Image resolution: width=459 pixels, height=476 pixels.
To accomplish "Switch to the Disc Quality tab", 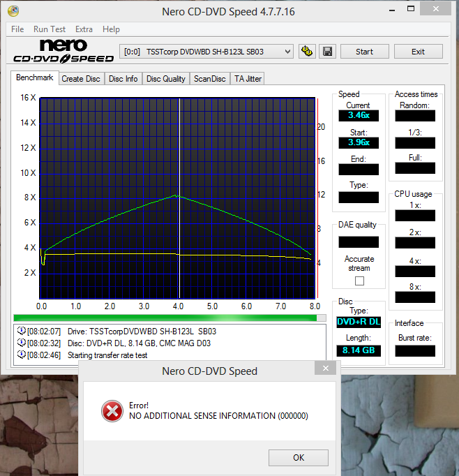I will coord(166,79).
